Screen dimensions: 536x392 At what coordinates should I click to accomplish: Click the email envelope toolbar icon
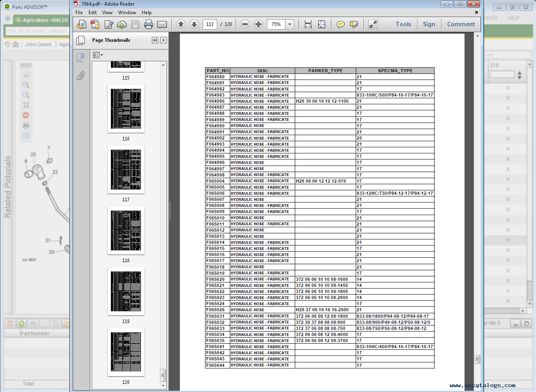coord(162,24)
